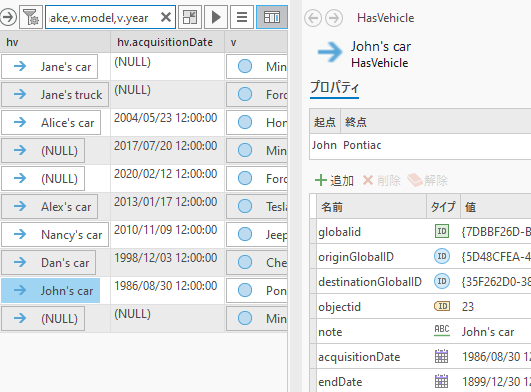Click the green ID type icon for globalid

[x=442, y=231]
